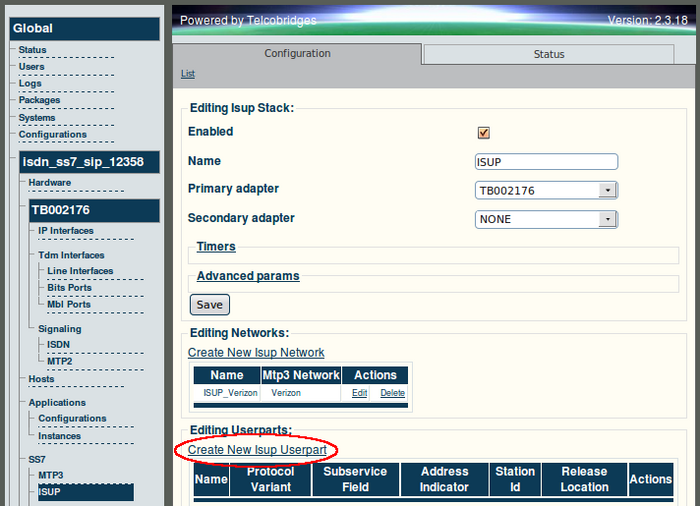Open the Primary adapter dropdown
Image resolution: width=700 pixels, height=506 pixels.
pos(545,190)
